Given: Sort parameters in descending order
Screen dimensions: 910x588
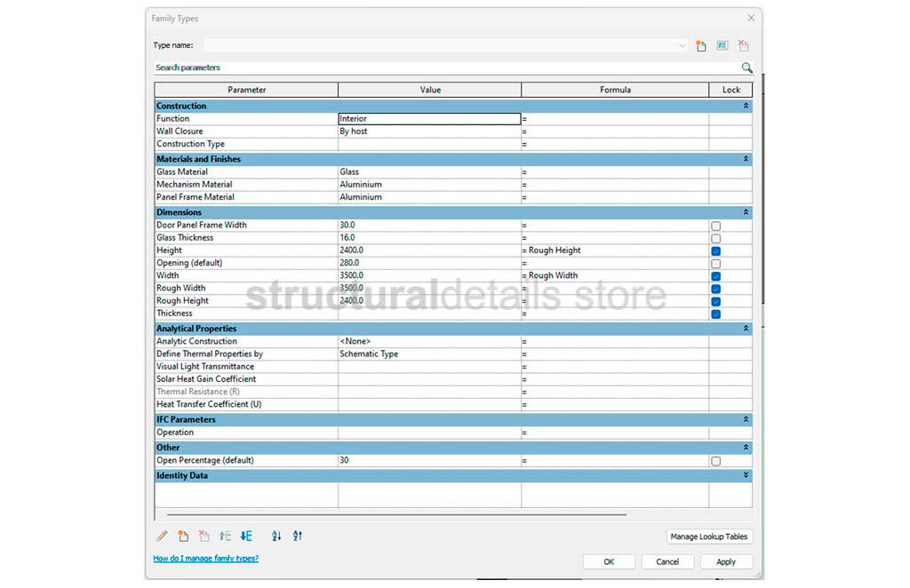Looking at the screenshot, I should coord(298,536).
